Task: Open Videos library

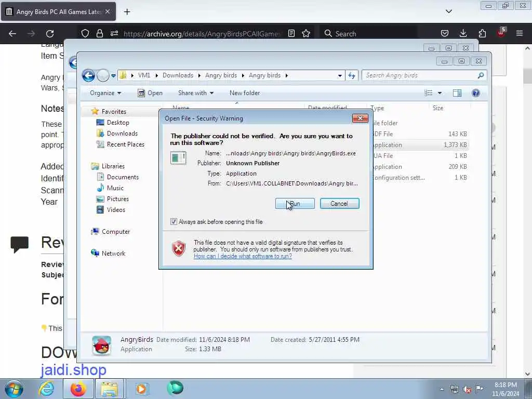Action: tap(116, 210)
